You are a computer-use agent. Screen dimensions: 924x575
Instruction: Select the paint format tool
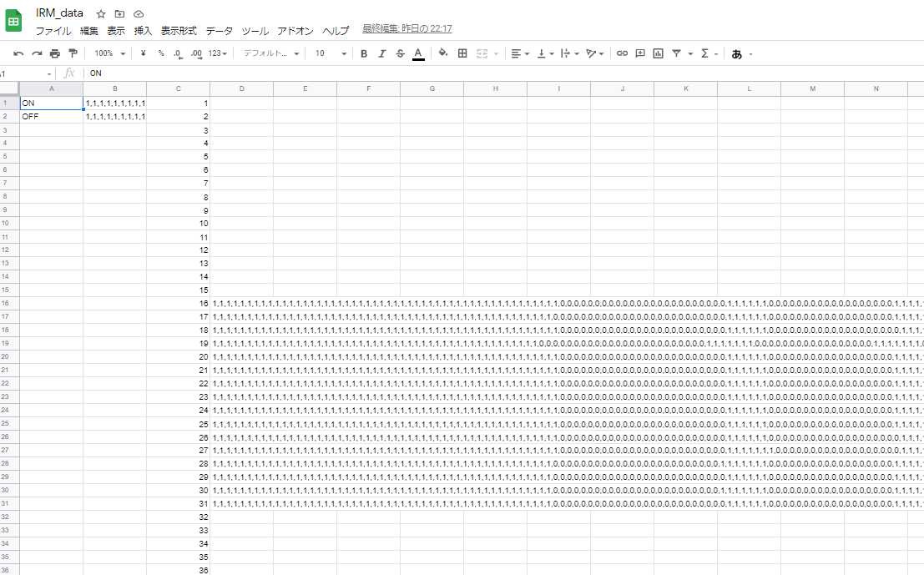[73, 53]
